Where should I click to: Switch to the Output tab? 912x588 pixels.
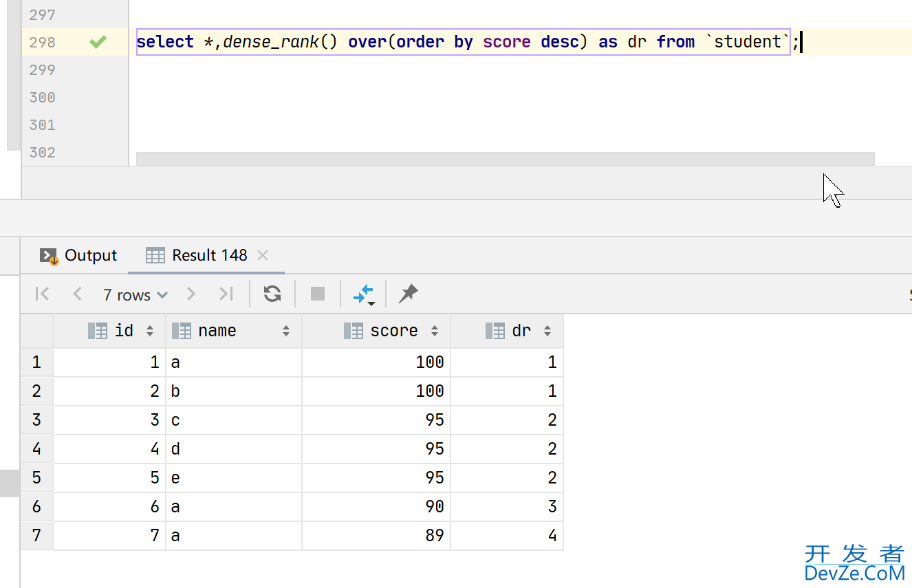tap(78, 255)
